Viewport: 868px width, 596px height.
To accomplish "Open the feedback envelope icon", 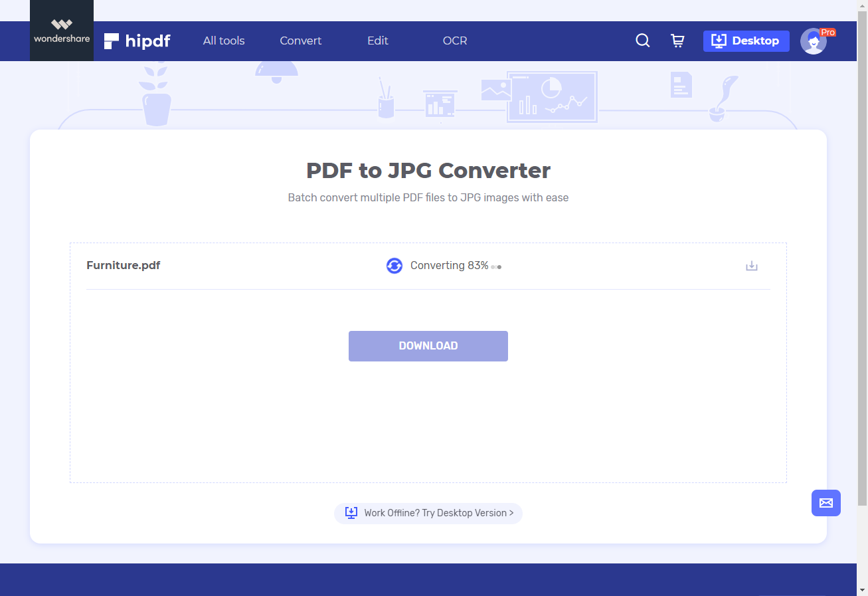I will pos(825,503).
